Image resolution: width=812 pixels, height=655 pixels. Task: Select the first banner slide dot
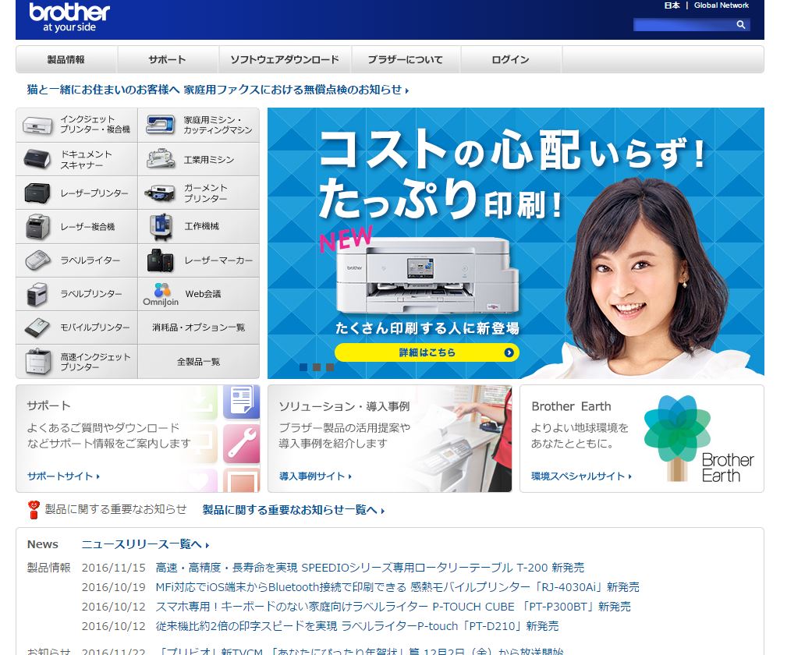point(303,367)
